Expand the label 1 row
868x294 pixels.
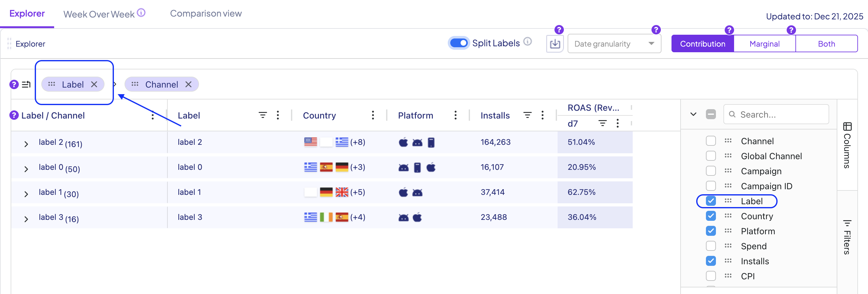26,194
